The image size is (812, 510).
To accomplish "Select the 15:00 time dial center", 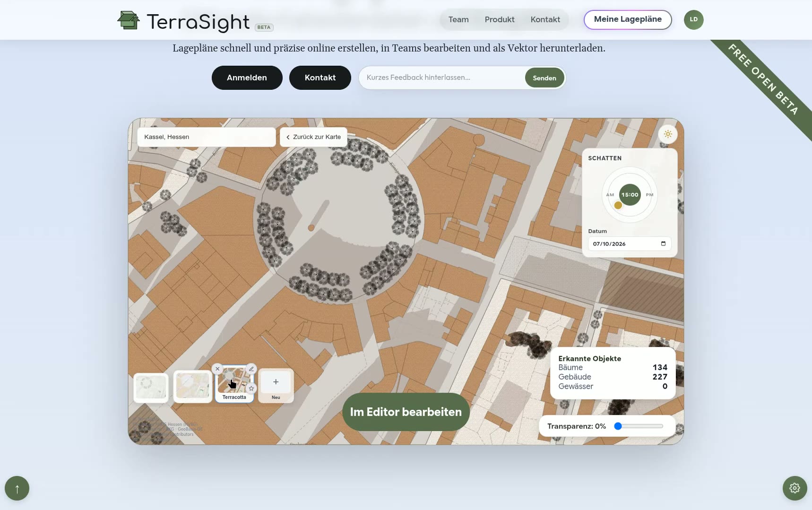I will (630, 194).
